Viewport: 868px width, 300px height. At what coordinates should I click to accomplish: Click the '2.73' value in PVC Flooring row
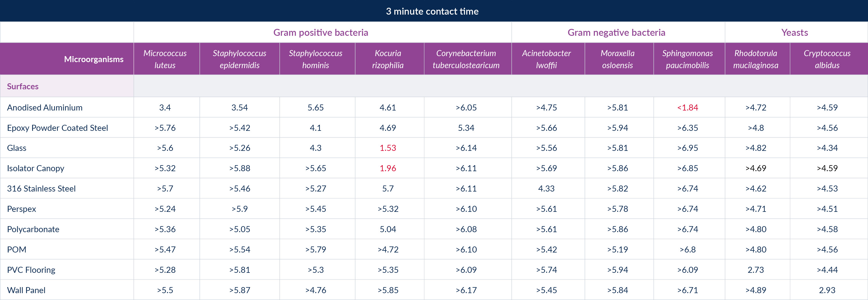[x=755, y=270]
